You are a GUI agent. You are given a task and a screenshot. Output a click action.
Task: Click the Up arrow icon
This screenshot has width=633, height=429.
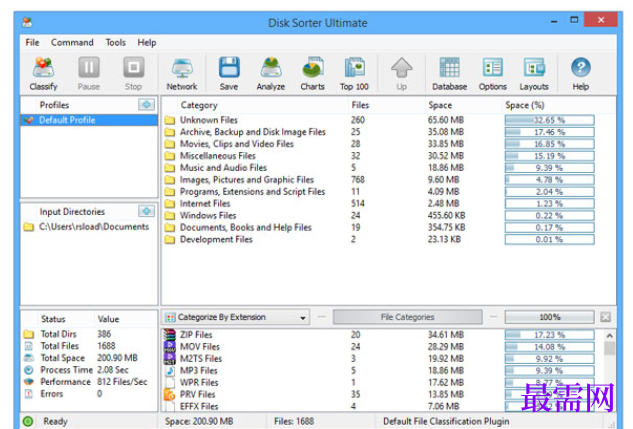pyautogui.click(x=402, y=73)
